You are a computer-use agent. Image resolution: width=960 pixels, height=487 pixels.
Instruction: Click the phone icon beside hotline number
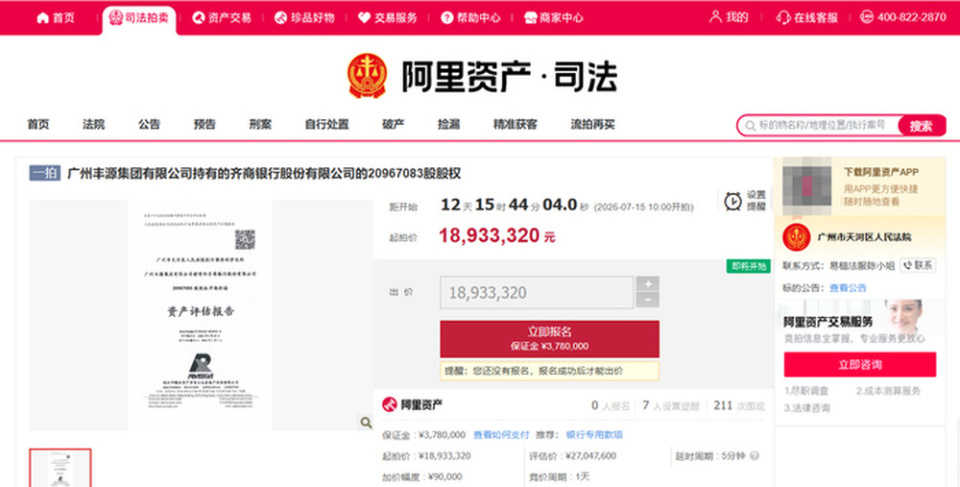[866, 17]
